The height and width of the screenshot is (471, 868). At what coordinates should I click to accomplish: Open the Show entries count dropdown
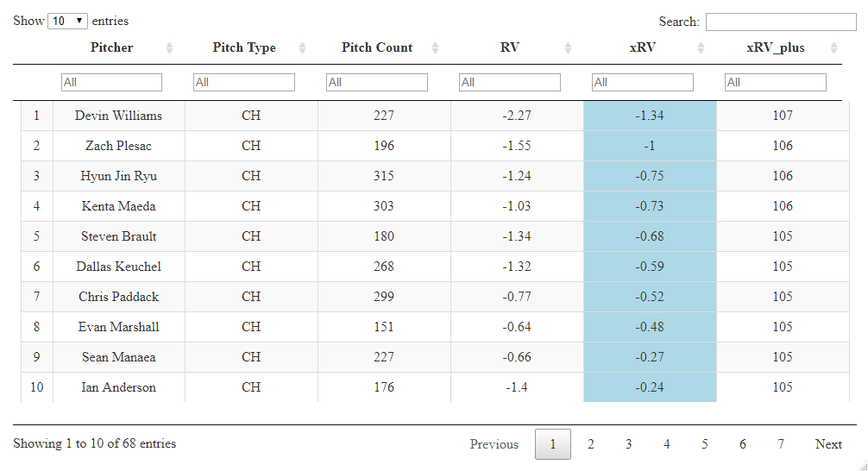pos(68,21)
